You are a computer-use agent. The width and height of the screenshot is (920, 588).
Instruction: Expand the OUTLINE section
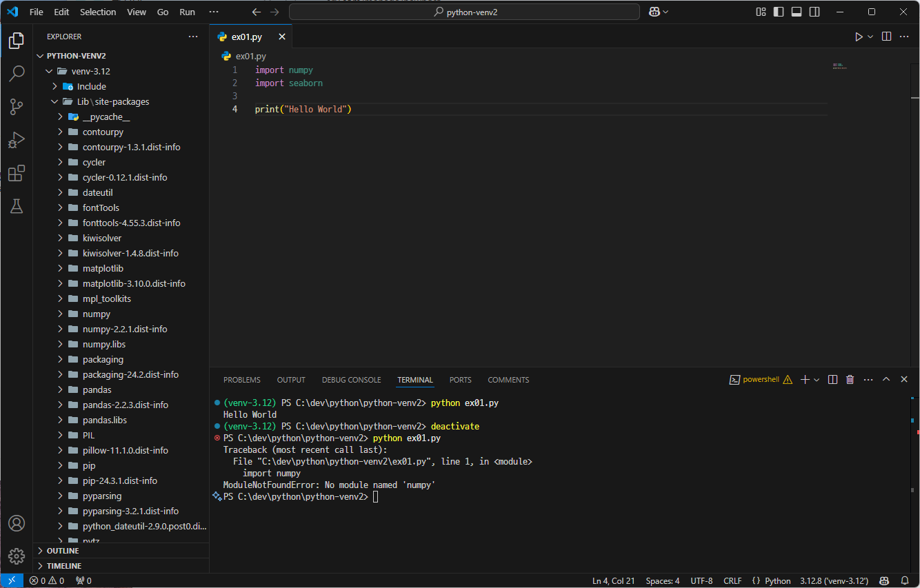click(x=121, y=551)
